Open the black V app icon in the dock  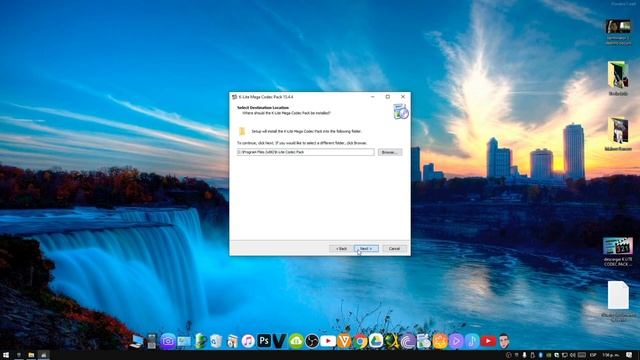[280, 341]
